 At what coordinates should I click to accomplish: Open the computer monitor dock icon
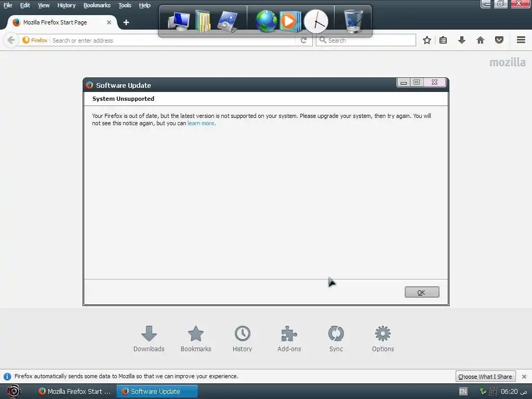pyautogui.click(x=179, y=22)
